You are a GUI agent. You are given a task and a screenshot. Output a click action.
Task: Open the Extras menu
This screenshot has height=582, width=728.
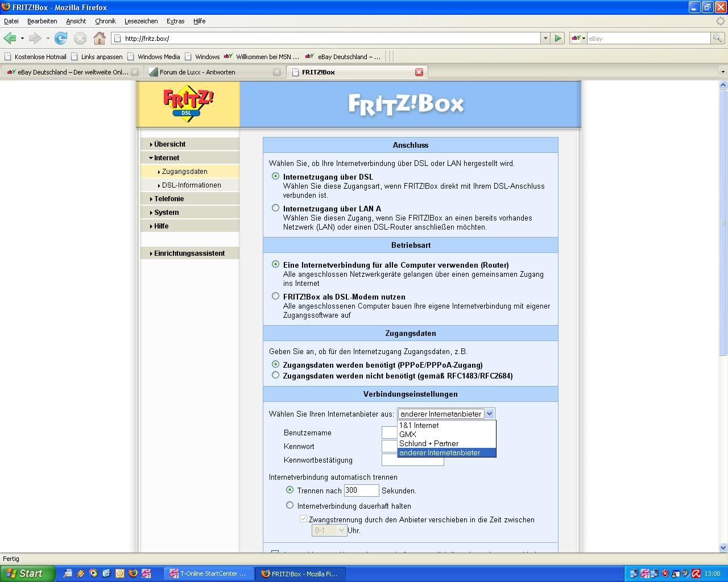coord(175,21)
